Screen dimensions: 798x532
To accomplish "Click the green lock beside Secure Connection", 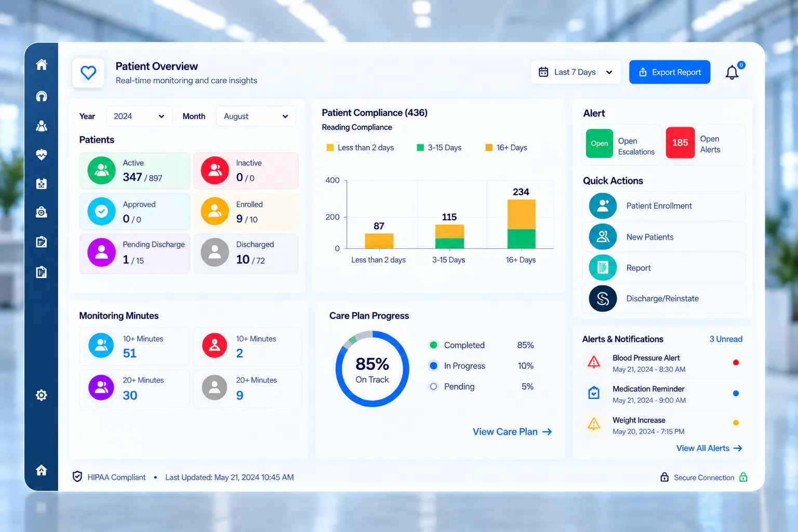I will point(743,477).
